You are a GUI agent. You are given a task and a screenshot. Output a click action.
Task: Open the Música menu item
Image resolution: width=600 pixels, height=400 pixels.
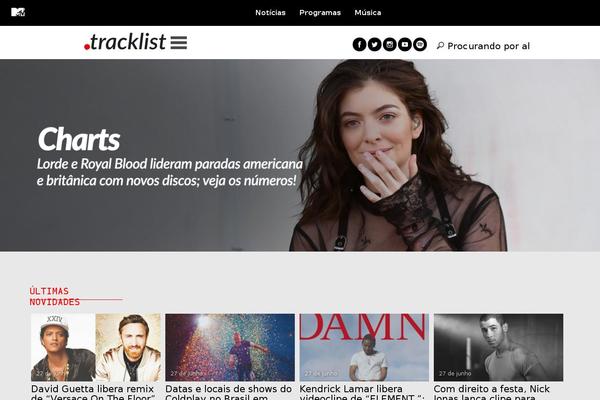coord(368,13)
